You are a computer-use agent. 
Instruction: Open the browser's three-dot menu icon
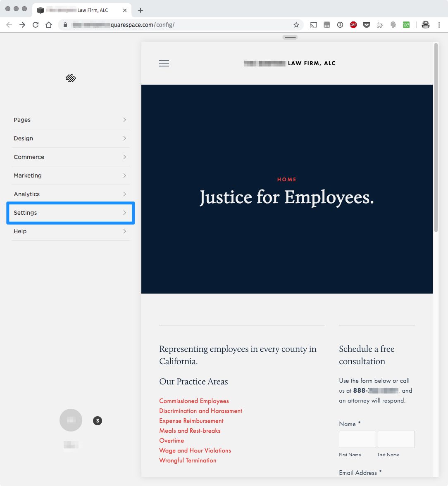439,25
